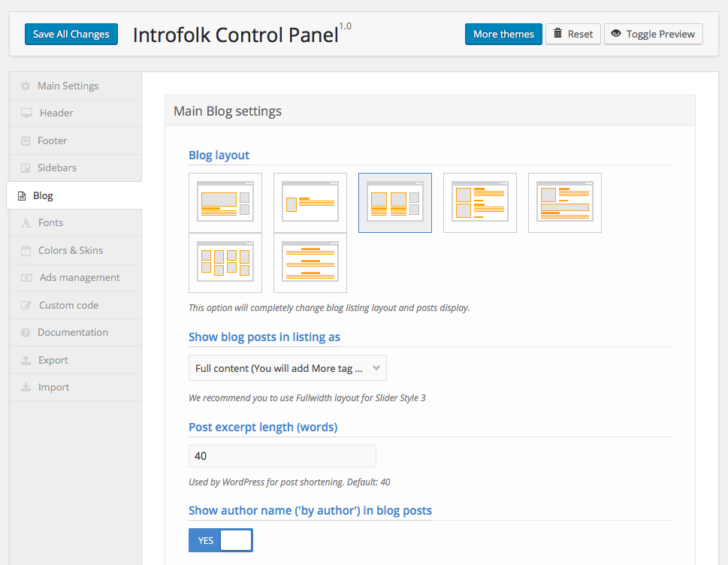
Task: Open the Colors & Skins tab
Action: [71, 250]
